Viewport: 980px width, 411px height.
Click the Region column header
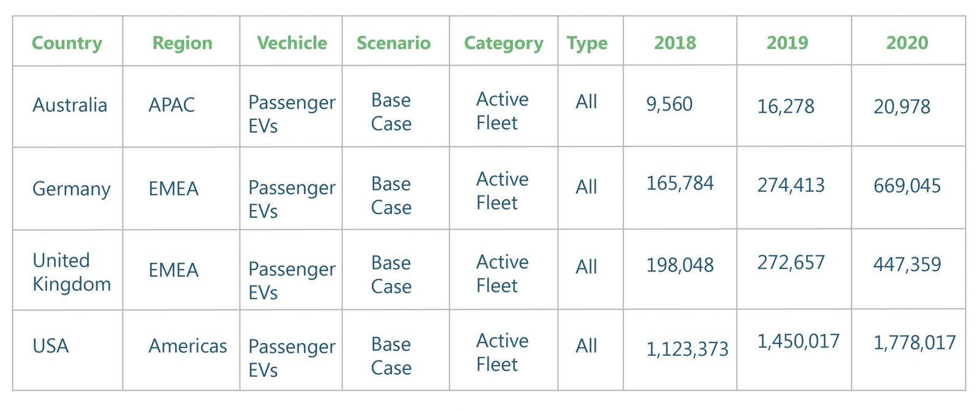182,43
